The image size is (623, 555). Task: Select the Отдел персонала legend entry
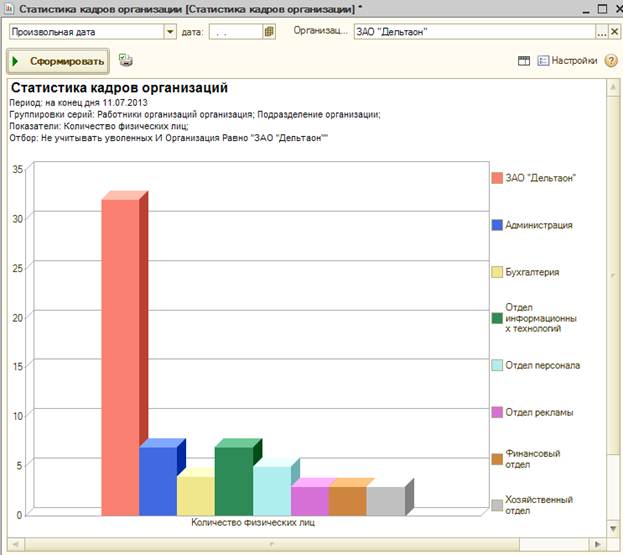pos(542,365)
